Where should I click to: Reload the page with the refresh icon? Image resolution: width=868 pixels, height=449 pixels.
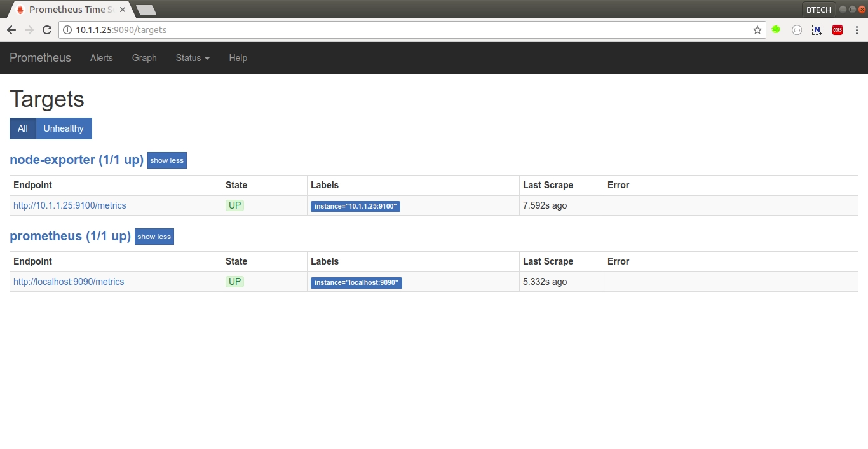tap(47, 30)
